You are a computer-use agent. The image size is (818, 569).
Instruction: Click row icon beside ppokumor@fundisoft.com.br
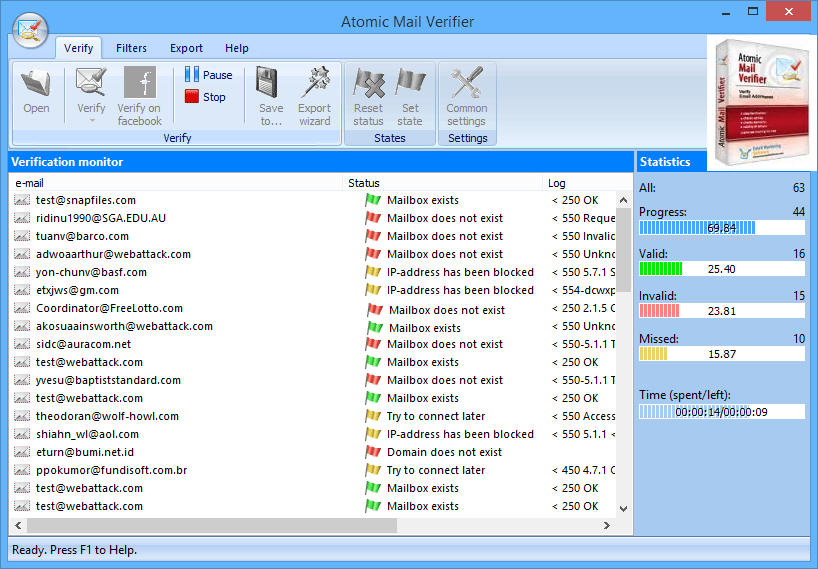pyautogui.click(x=21, y=470)
